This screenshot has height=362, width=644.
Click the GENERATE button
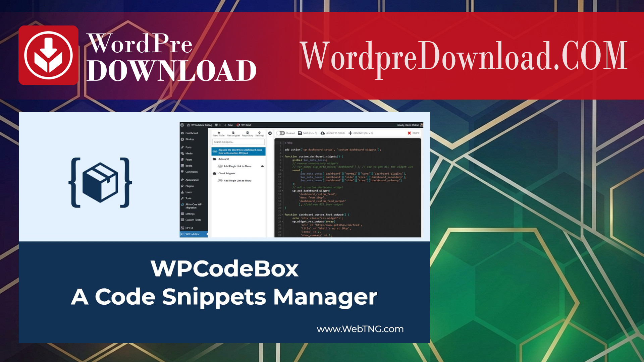click(361, 133)
